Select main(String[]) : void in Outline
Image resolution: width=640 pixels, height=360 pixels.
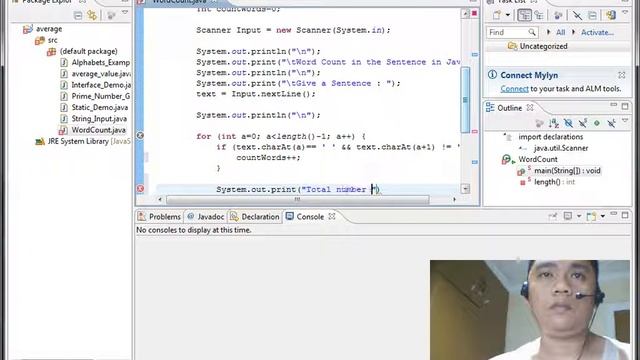(567, 171)
